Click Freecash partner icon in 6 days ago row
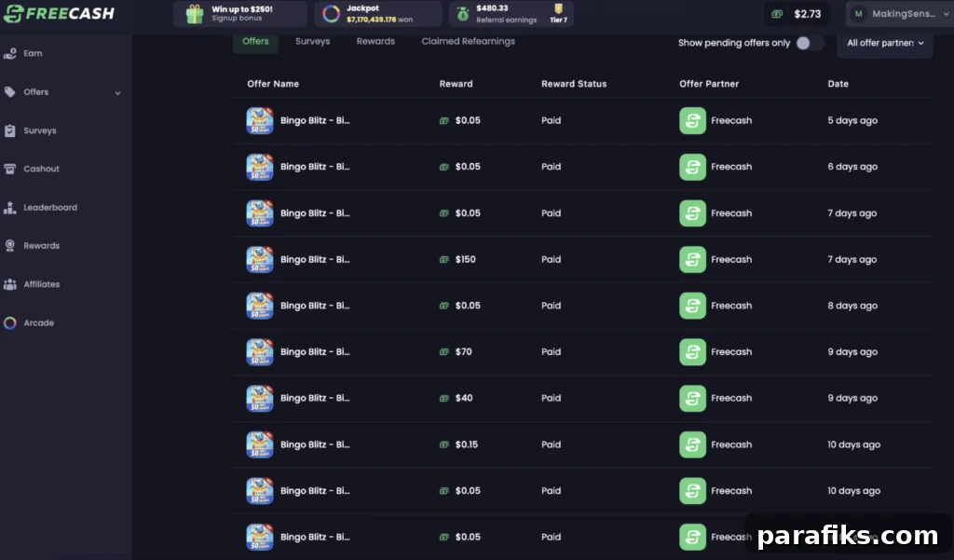This screenshot has width=954, height=560. [692, 167]
